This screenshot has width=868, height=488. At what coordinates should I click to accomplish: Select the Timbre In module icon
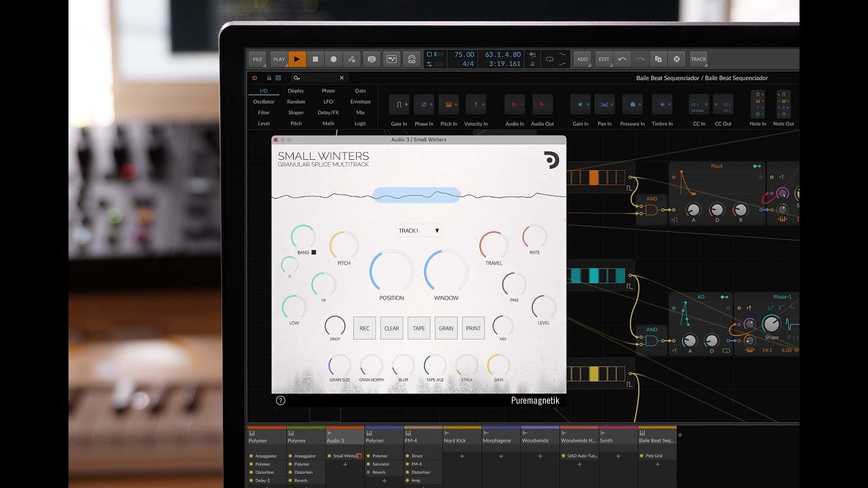click(662, 104)
